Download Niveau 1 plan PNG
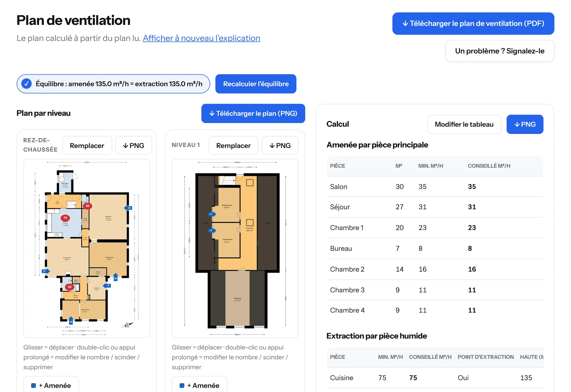Screen dimensions: 571x392 280,146
